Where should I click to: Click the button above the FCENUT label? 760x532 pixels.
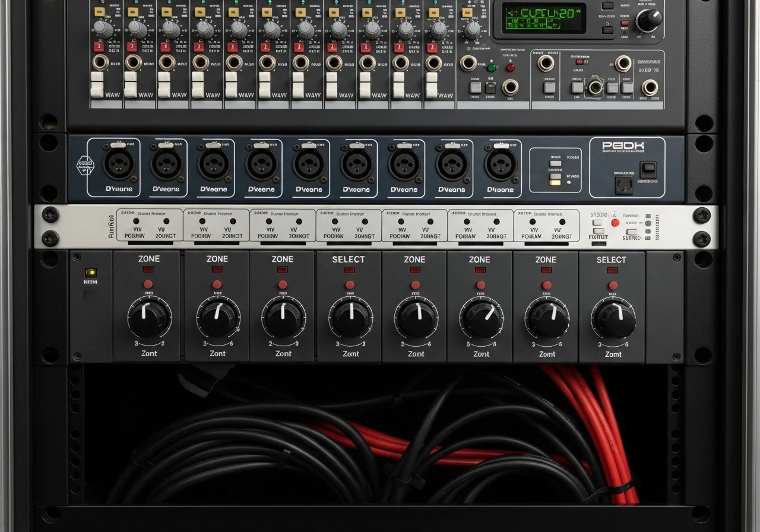tap(598, 230)
